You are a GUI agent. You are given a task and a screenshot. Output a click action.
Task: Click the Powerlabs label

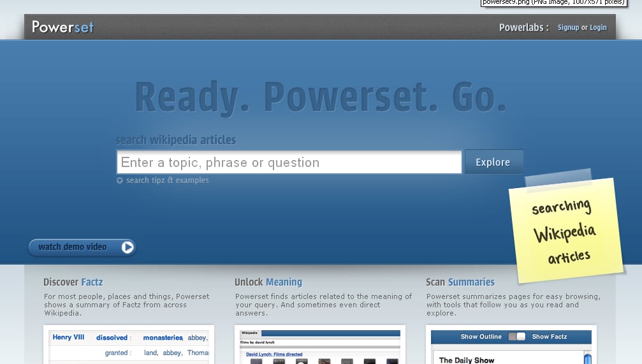point(523,27)
